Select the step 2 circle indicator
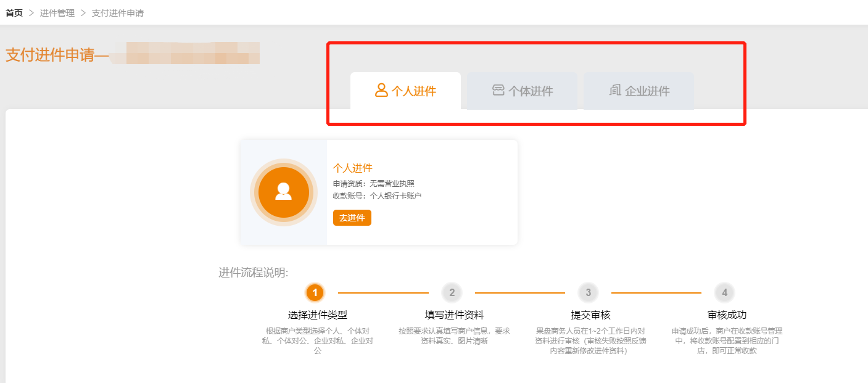 452,292
